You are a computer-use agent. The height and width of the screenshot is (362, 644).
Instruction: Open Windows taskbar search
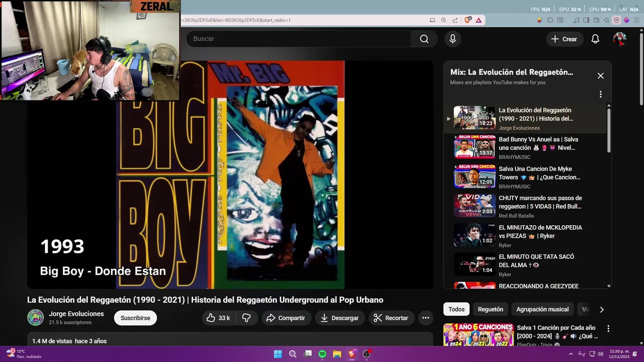(293, 354)
